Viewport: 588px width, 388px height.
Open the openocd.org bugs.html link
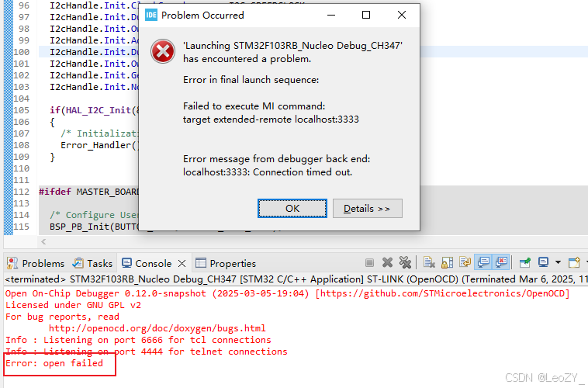(x=157, y=328)
